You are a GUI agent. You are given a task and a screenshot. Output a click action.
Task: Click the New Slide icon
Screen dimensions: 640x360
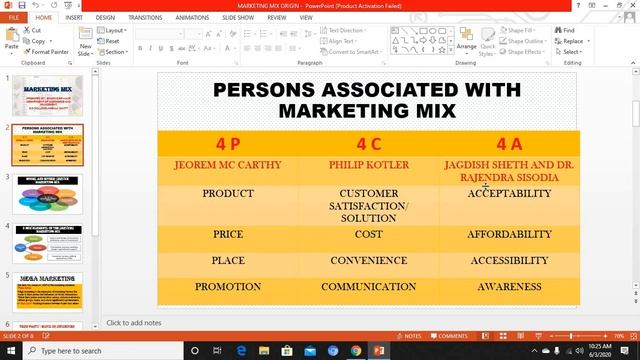coord(85,34)
